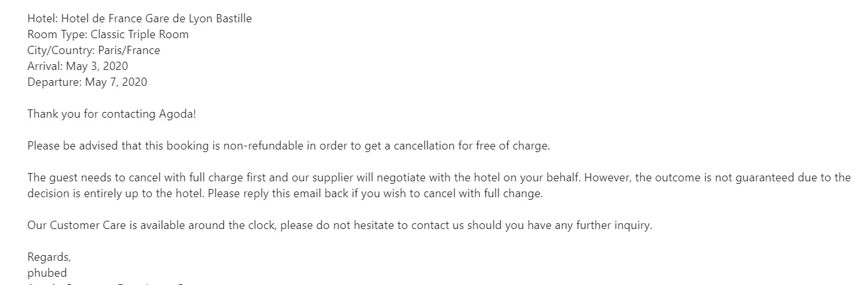The image size is (868, 285).
Task: Click the Departure May 7, 2020 line
Action: tap(87, 82)
